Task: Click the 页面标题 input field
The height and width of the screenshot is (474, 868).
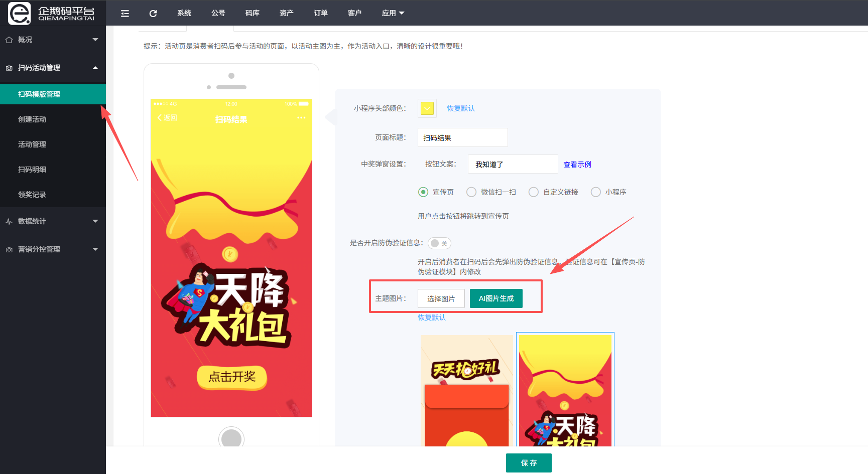Action: (x=462, y=137)
